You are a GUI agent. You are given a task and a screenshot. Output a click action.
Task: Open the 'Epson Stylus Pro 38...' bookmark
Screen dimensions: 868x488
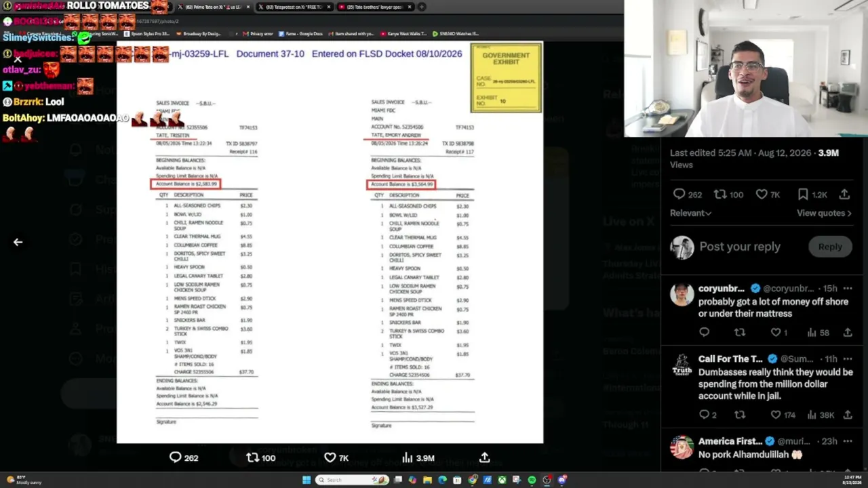coord(149,34)
